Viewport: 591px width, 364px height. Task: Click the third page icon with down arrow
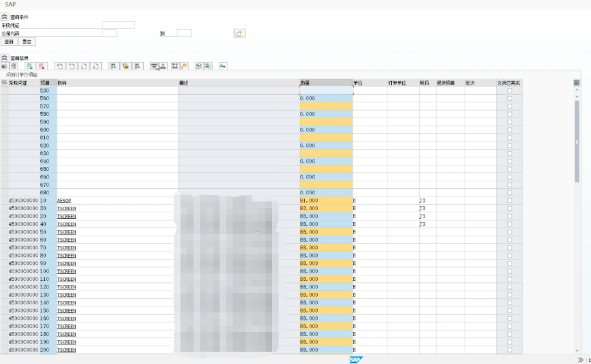pos(84,66)
